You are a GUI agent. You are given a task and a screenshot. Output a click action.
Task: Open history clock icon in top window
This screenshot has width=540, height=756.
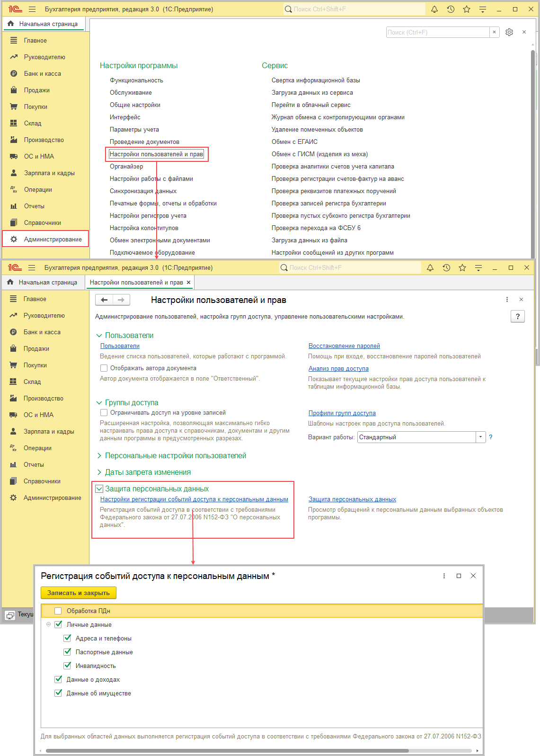point(451,9)
